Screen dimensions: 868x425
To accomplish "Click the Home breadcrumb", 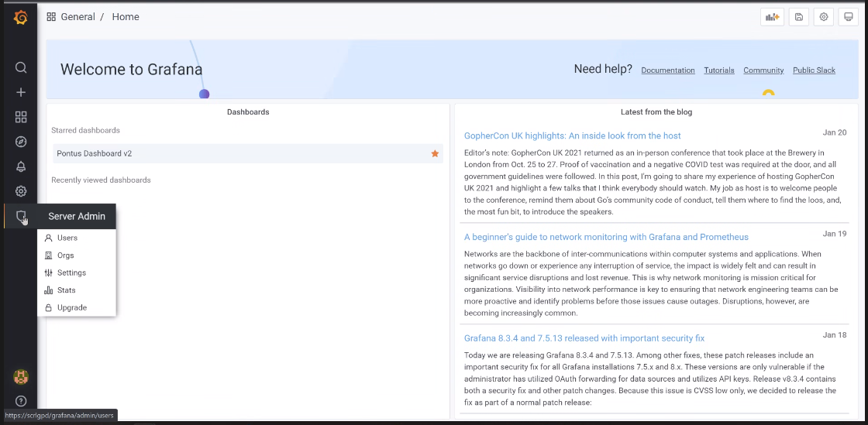I will pyautogui.click(x=126, y=17).
